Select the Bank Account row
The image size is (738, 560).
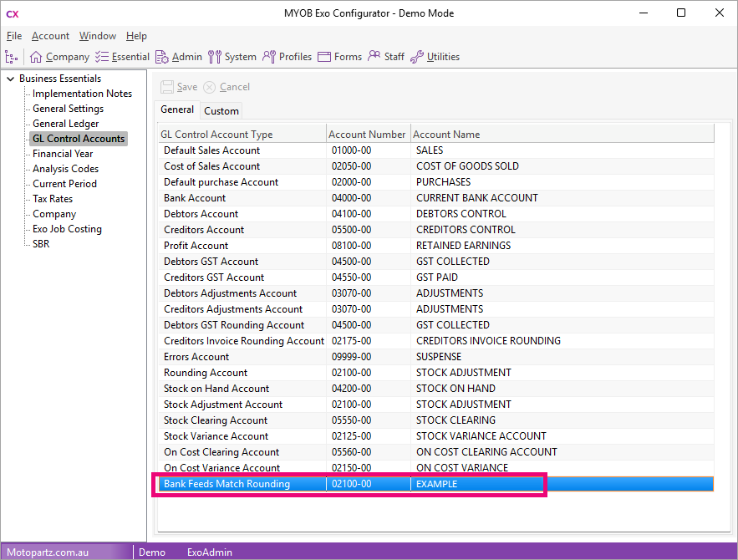click(435, 198)
